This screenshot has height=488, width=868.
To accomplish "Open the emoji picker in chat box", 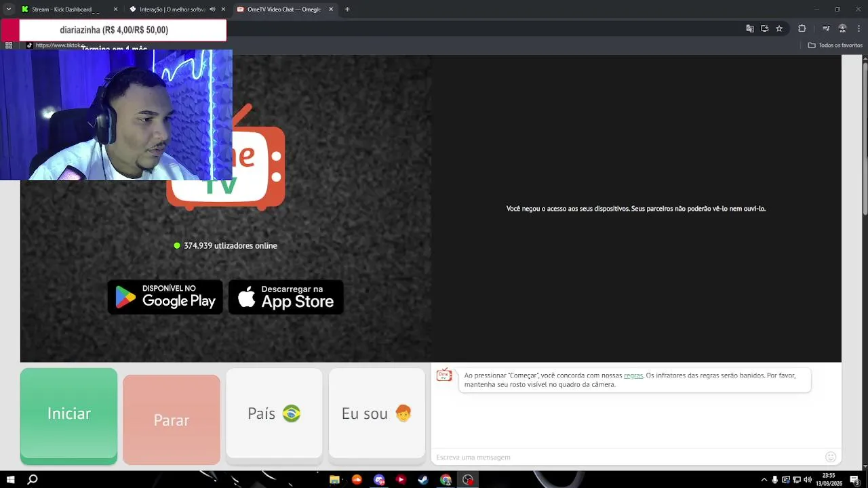I will coord(831,457).
